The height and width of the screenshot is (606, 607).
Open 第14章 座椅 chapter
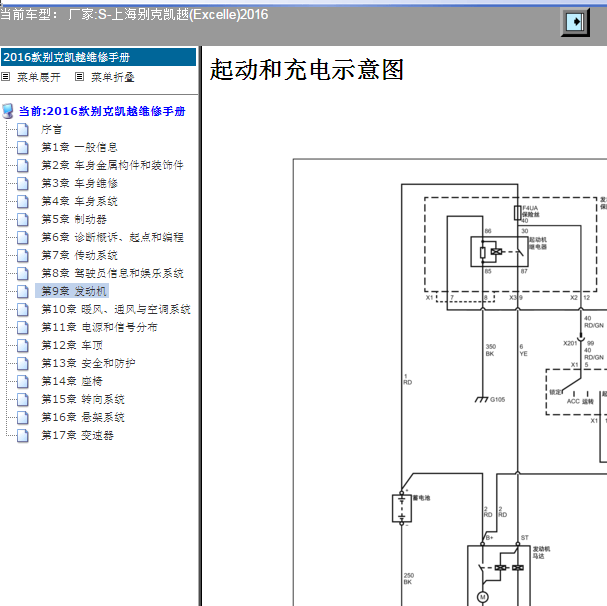pos(72,381)
